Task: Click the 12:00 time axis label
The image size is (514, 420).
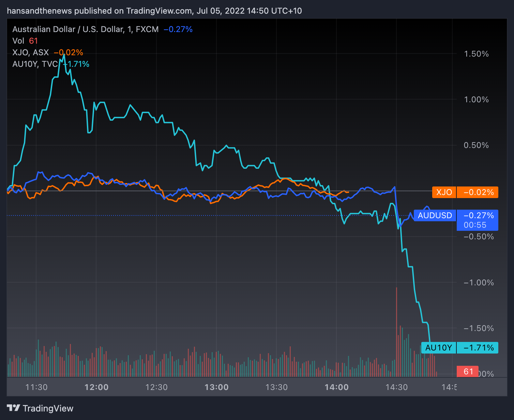Action: (x=96, y=387)
